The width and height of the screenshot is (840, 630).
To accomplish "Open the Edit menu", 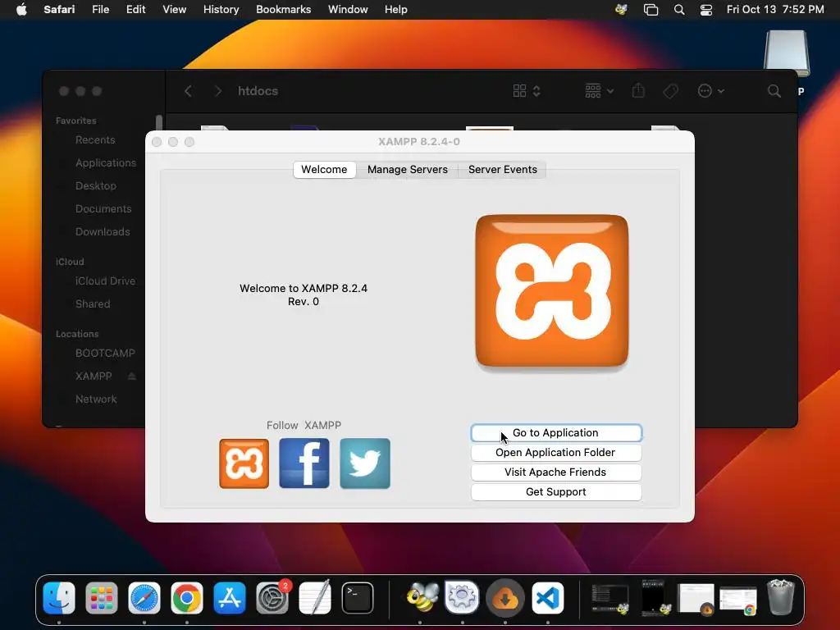I will 135,10.
